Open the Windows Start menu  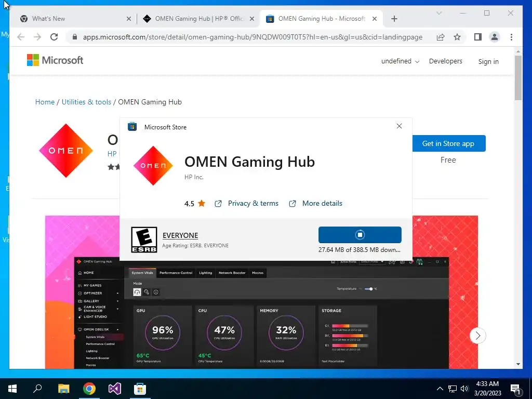[12, 389]
